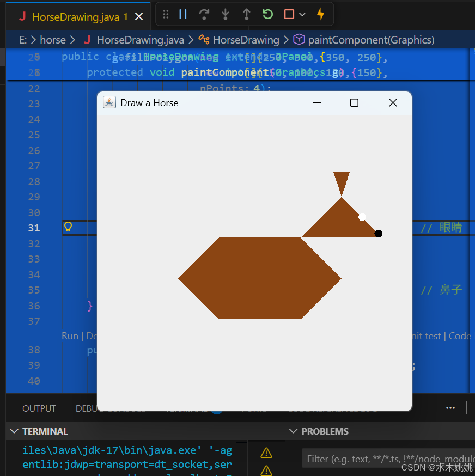Close the Draw a Horse window

tap(393, 103)
